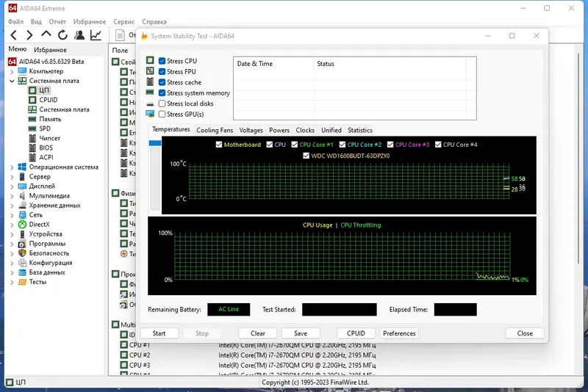Click the report document toolbar icon
The width and height of the screenshot is (588, 392).
(x=120, y=35)
